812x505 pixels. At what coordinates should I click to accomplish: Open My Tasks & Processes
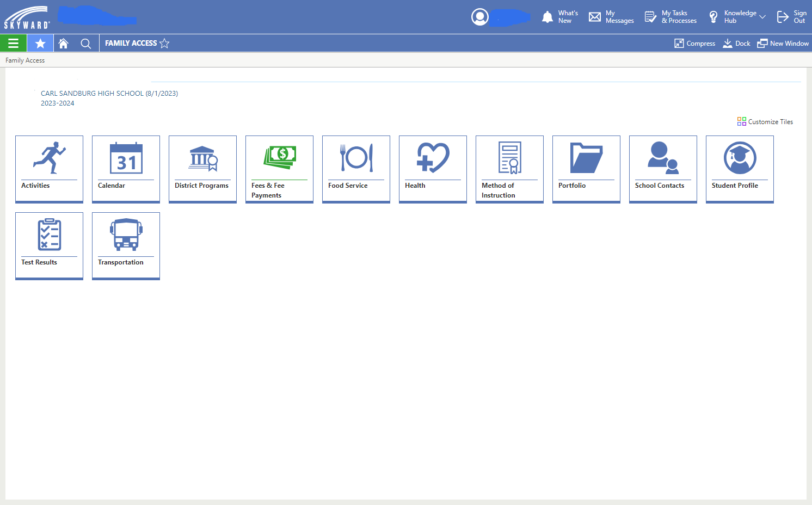coord(670,17)
